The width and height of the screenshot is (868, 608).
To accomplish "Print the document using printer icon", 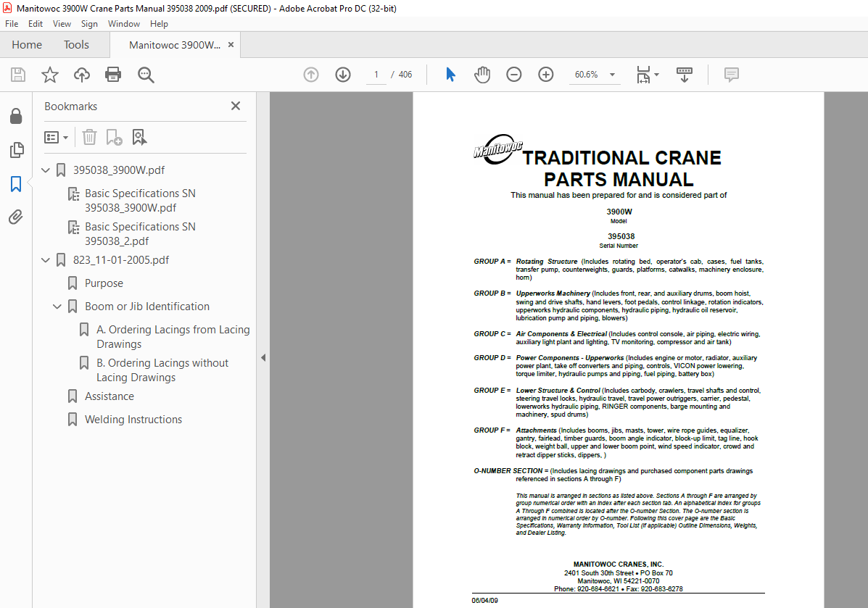I will 113,75.
